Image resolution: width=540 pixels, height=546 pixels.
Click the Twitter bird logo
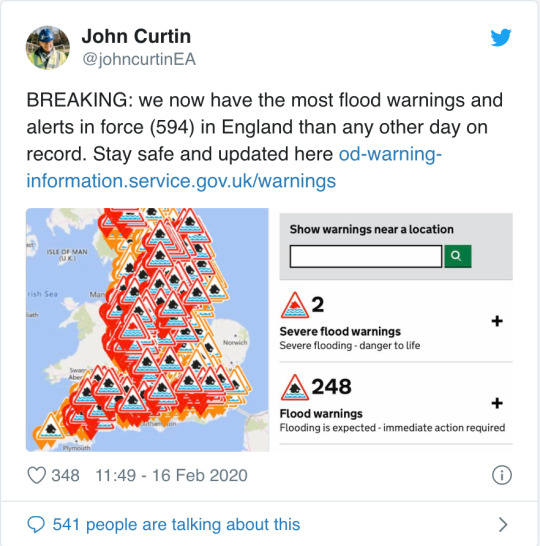click(501, 37)
